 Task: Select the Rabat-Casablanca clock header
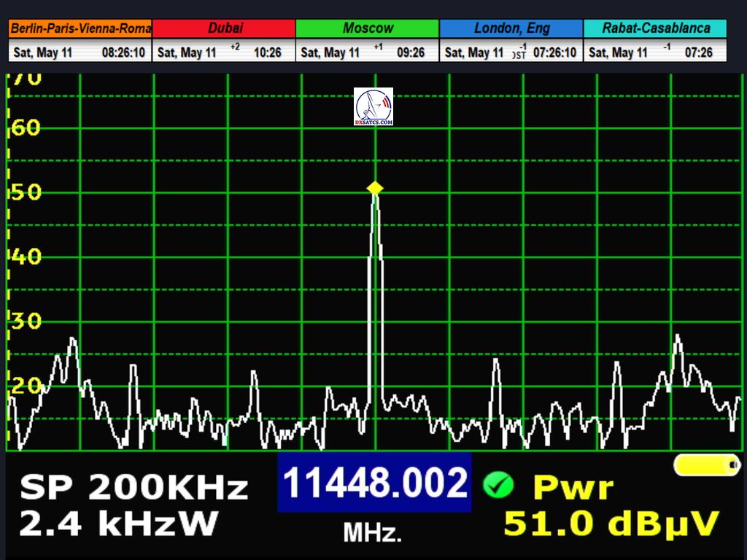655,28
